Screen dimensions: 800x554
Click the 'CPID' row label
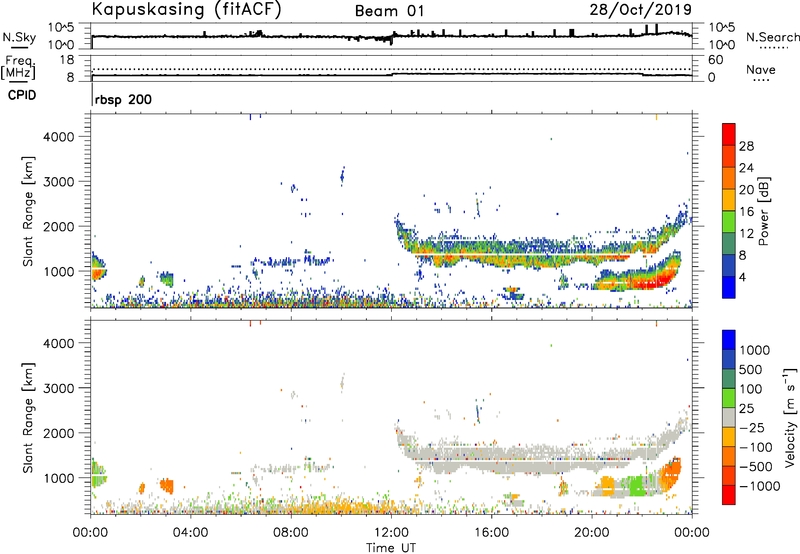click(x=22, y=95)
